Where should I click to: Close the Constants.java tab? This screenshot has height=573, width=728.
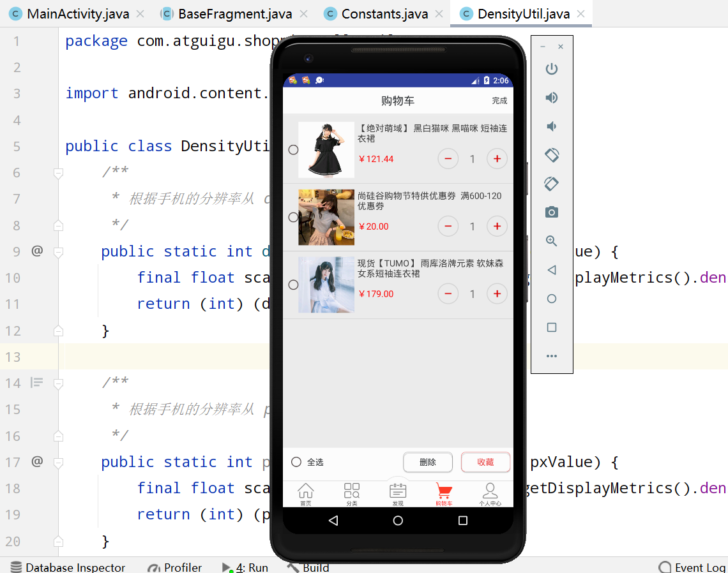(439, 14)
